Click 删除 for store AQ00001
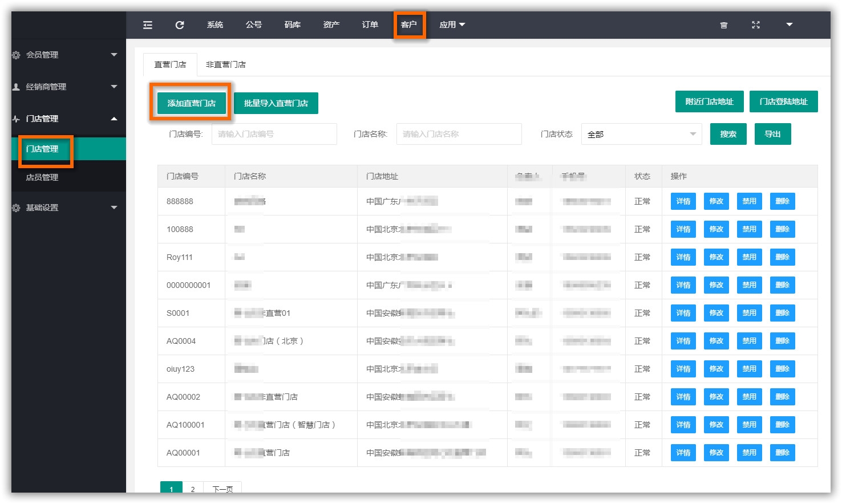The image size is (842, 504). (x=783, y=453)
